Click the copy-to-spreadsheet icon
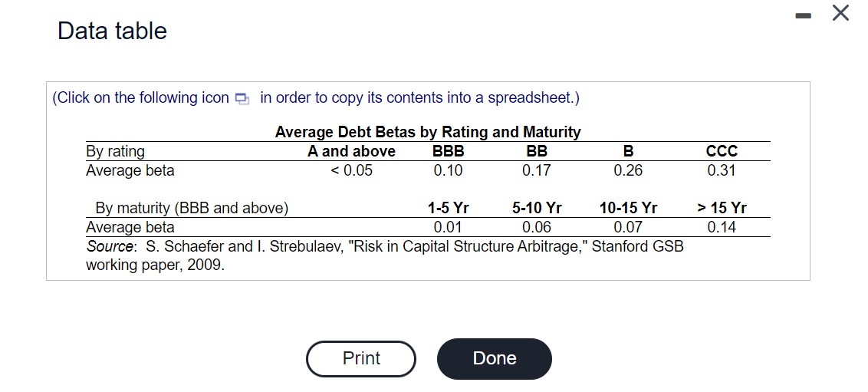Viewport: 868px width, 392px height. tap(242, 98)
